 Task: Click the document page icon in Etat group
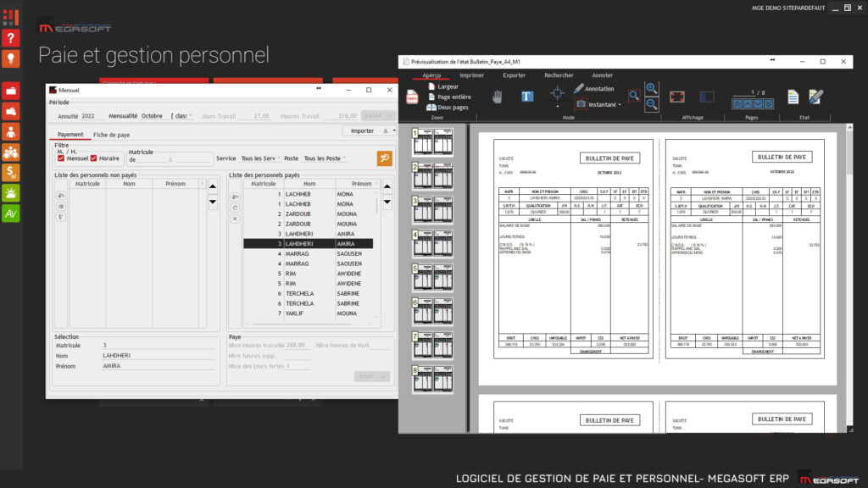(793, 97)
